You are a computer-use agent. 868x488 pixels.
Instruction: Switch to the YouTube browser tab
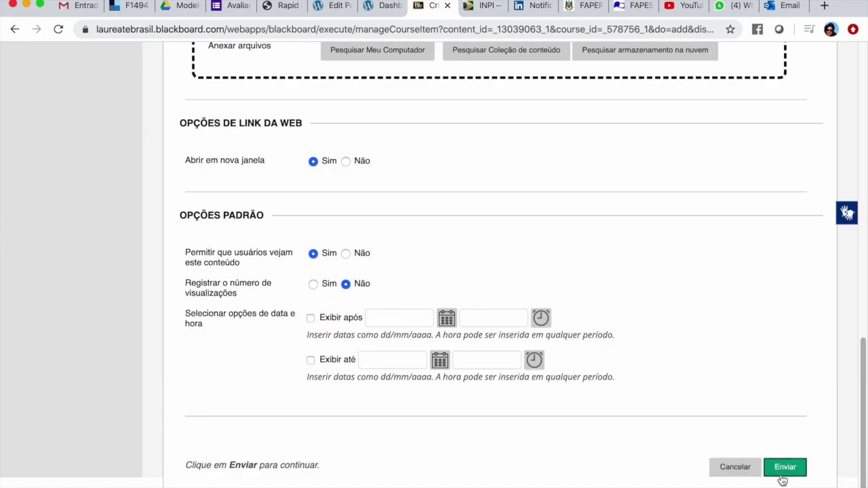point(684,5)
